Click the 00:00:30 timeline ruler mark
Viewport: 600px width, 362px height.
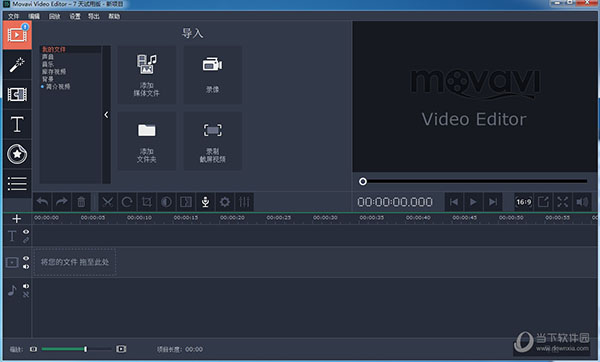325,217
